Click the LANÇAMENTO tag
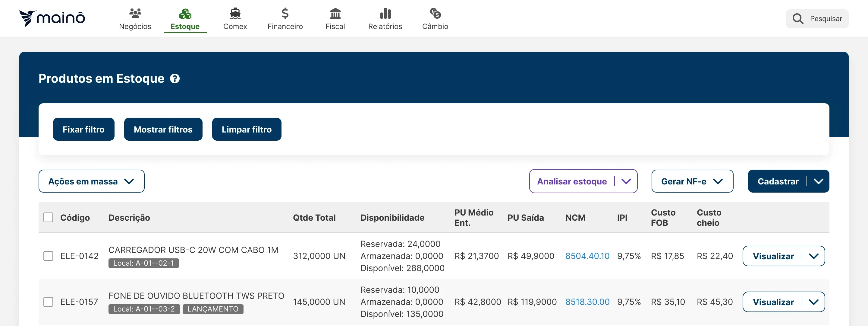Image resolution: width=868 pixels, height=326 pixels. pos(212,309)
